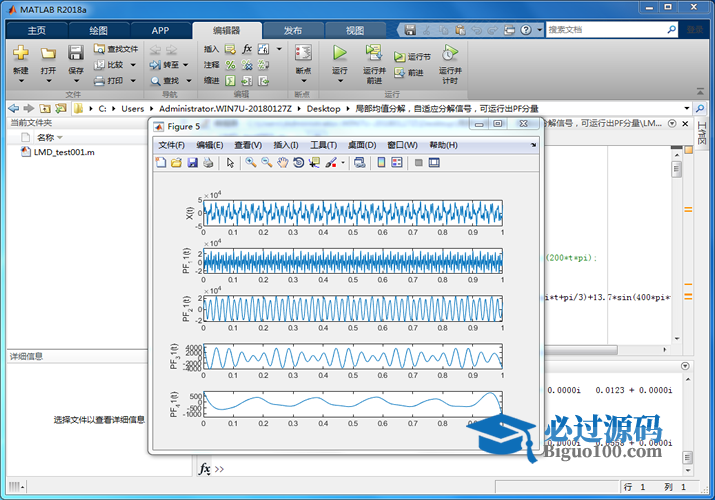Click browse for folder icon in address bar
715x500 pixels.
[60, 108]
